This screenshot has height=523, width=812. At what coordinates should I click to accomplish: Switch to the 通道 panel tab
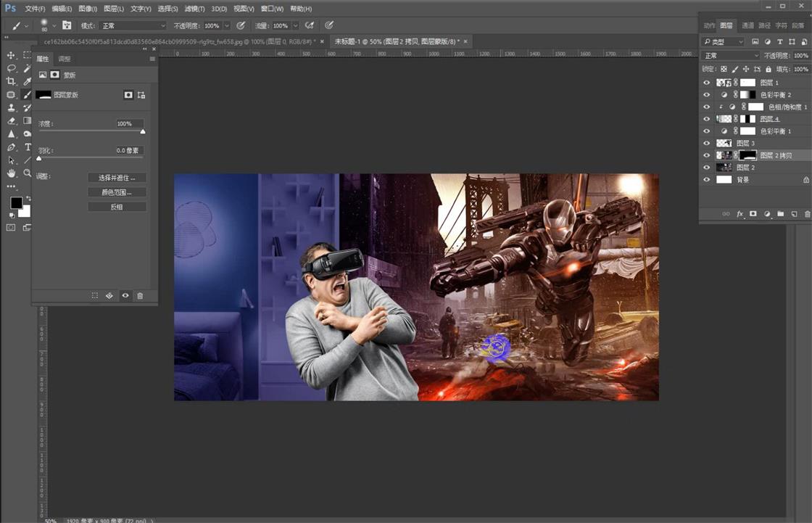747,25
